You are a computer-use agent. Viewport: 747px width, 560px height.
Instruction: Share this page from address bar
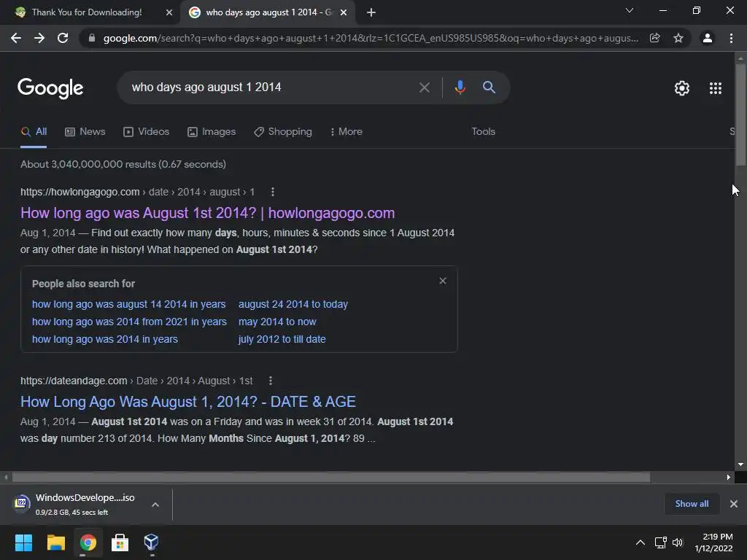[655, 38]
